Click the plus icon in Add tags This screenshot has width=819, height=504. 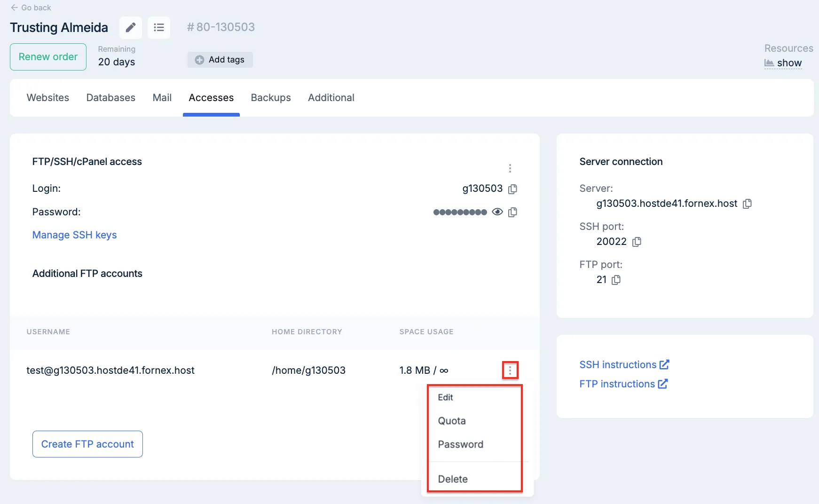point(199,60)
